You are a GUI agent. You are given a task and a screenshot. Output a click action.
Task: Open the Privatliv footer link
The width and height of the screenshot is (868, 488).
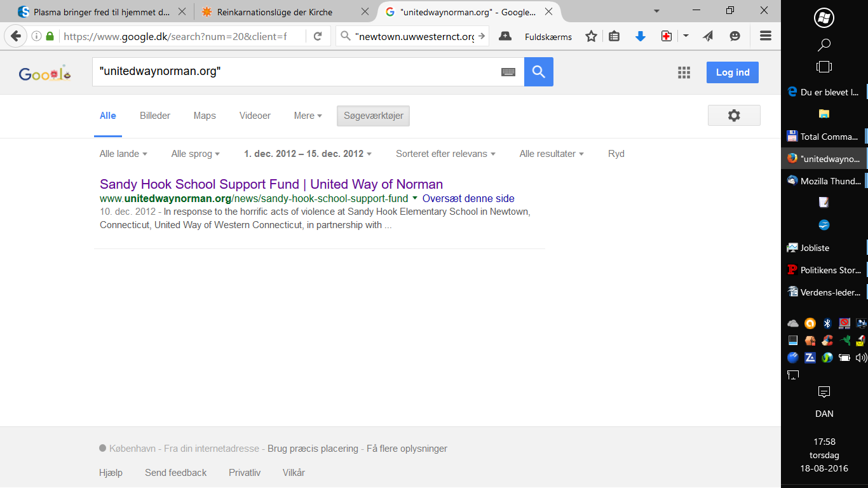[x=245, y=473]
